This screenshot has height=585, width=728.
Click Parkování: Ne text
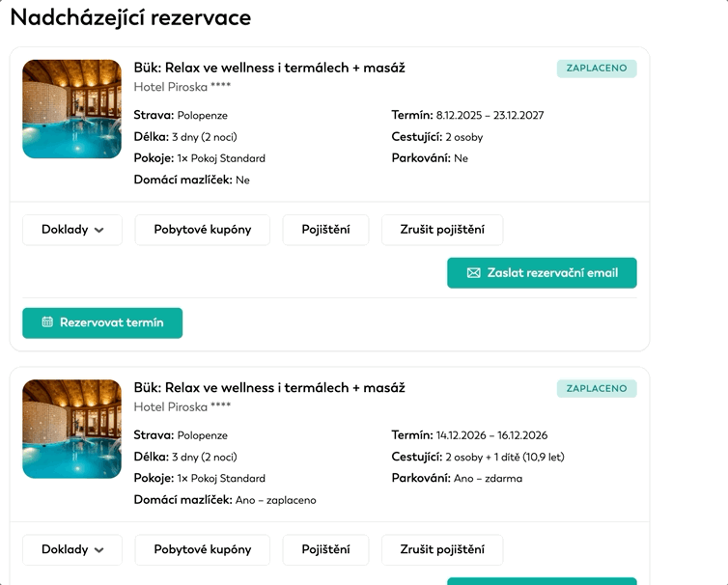click(430, 158)
